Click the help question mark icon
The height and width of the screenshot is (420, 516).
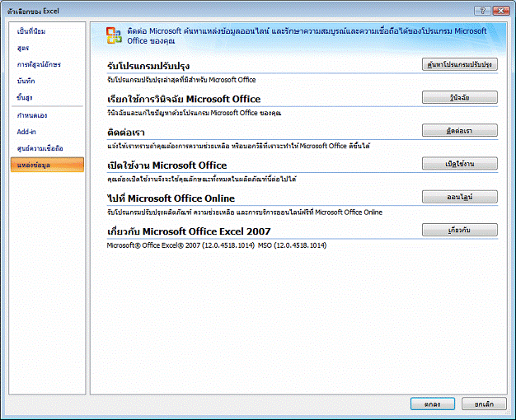tap(482, 11)
